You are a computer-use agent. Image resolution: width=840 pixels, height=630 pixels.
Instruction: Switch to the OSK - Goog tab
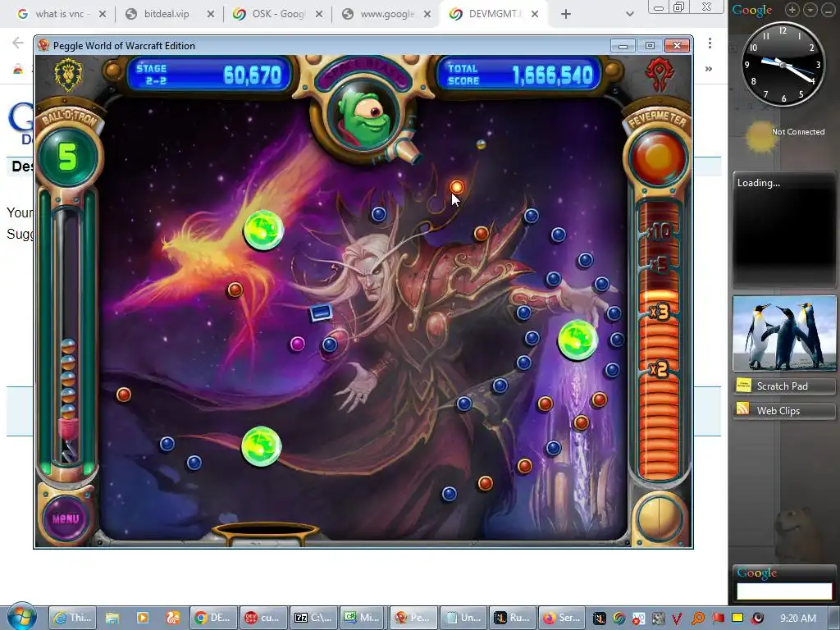(x=277, y=14)
